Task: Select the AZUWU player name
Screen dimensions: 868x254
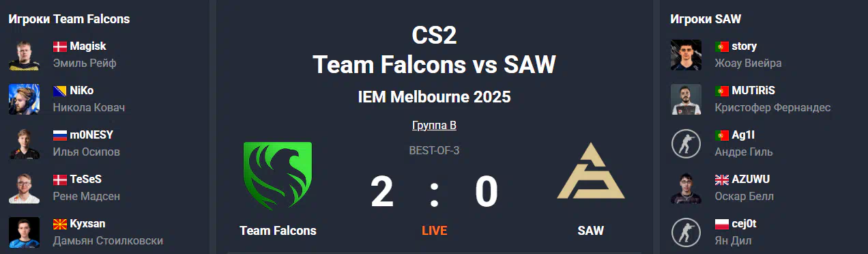Action: click(751, 180)
